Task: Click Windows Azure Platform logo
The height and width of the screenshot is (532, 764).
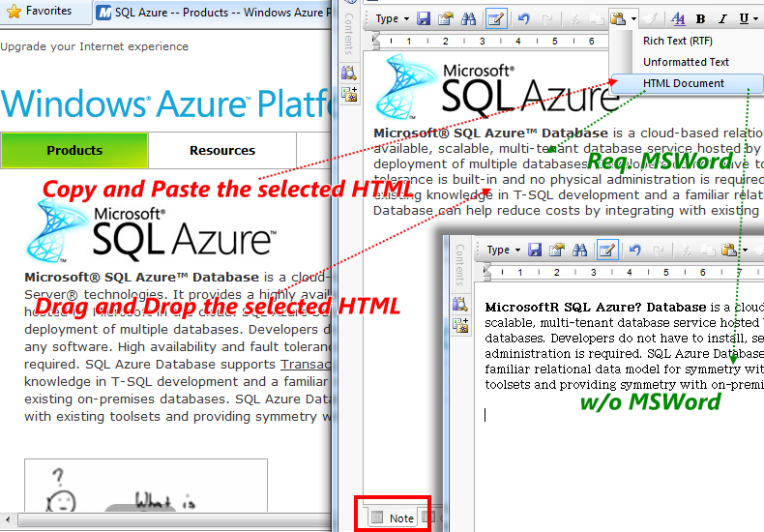Action: [165, 103]
